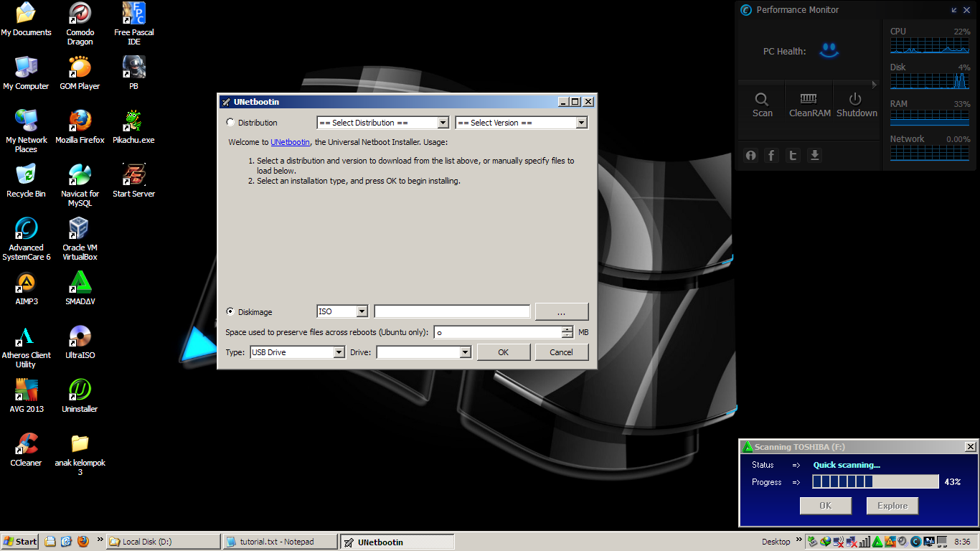Click UNetbootin taskbar button
The image size is (980, 551).
pos(397,542)
